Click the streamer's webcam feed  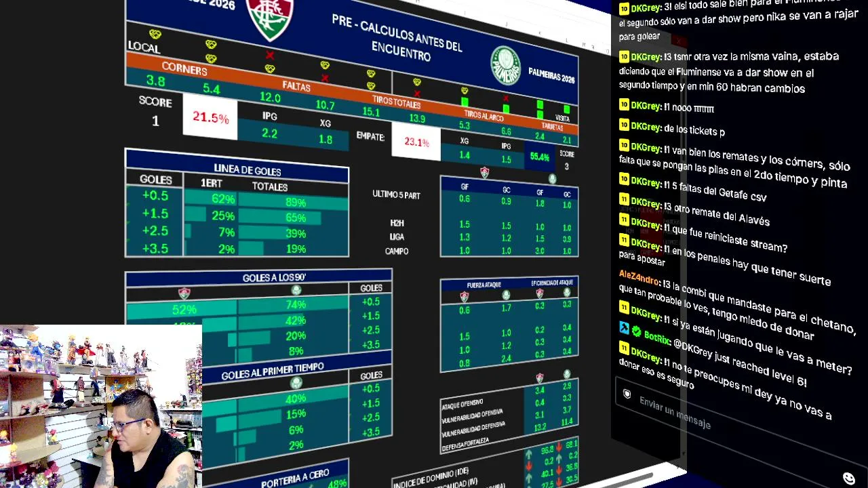(x=101, y=407)
